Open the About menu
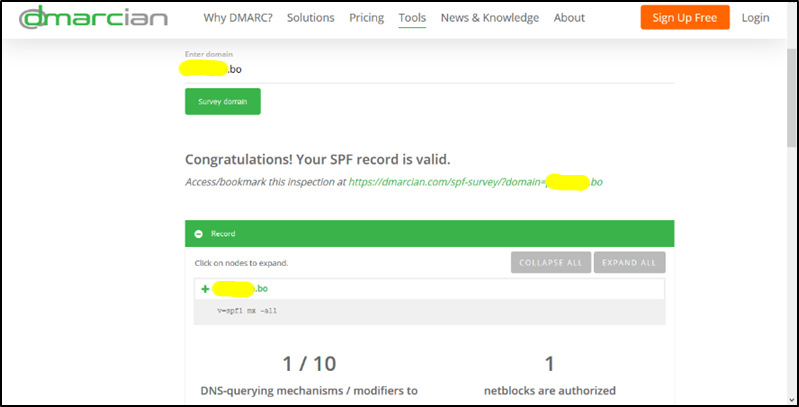The width and height of the screenshot is (799, 407). [x=569, y=18]
